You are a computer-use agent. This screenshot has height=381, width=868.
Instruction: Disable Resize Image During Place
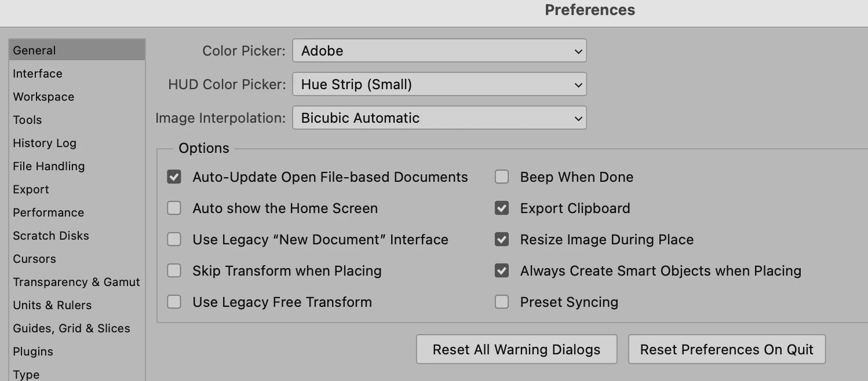tap(502, 240)
